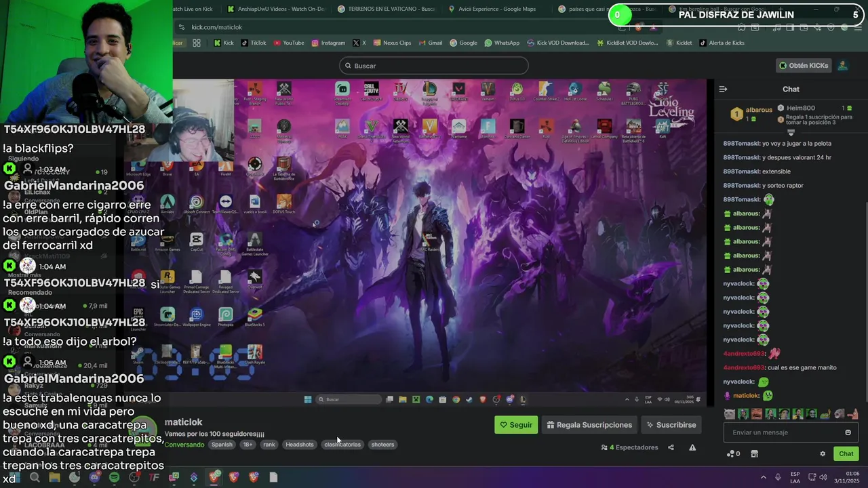Send message with the green Chat button
This screenshot has width=868, height=488.
(x=846, y=453)
